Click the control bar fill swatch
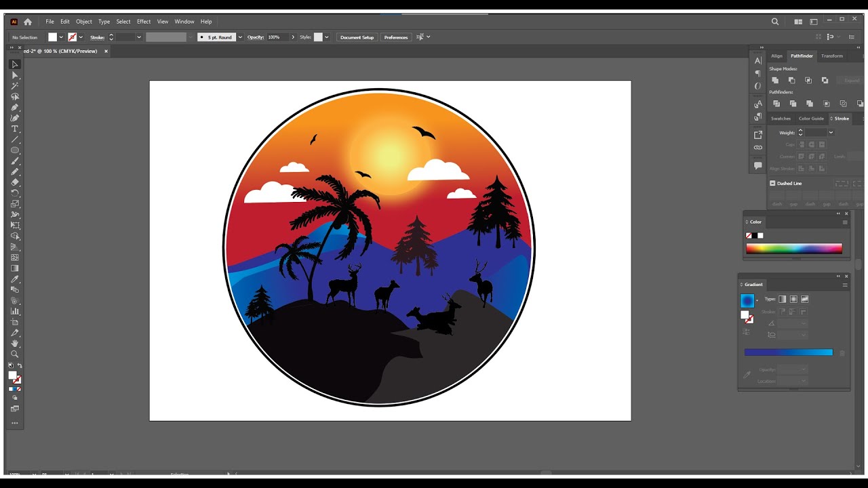Screen dimensions: 868x488 click(x=52, y=37)
